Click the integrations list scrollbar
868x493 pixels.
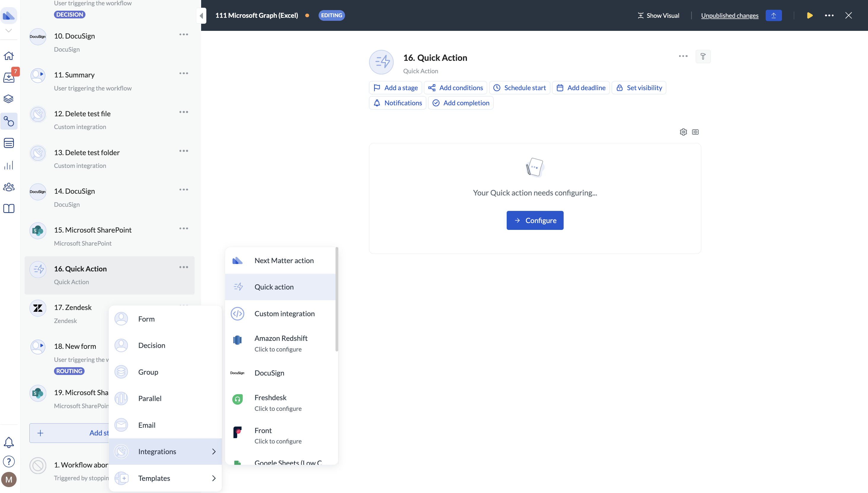[x=336, y=300]
